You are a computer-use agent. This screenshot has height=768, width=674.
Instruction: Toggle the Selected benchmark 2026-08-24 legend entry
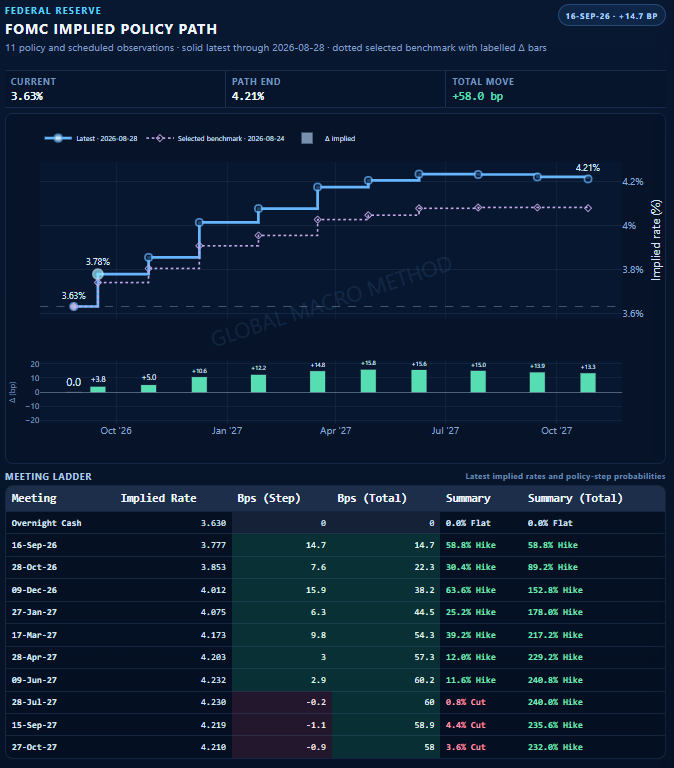216,139
